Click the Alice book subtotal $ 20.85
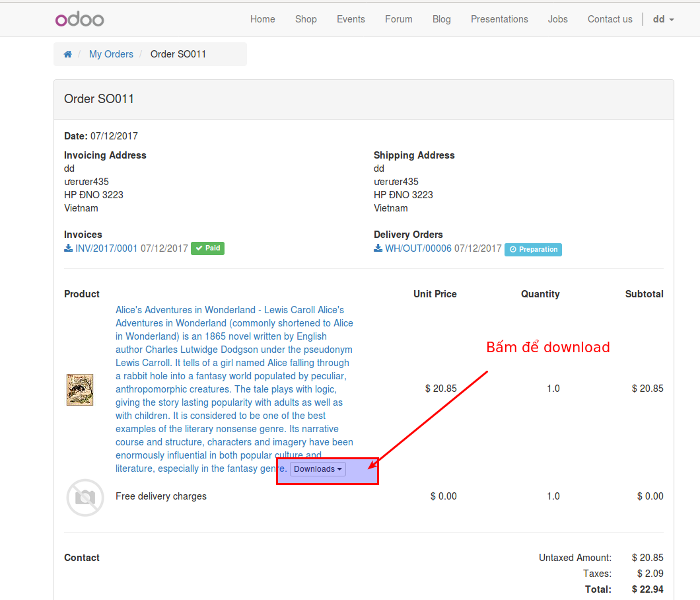This screenshot has height=600, width=700. (x=647, y=389)
